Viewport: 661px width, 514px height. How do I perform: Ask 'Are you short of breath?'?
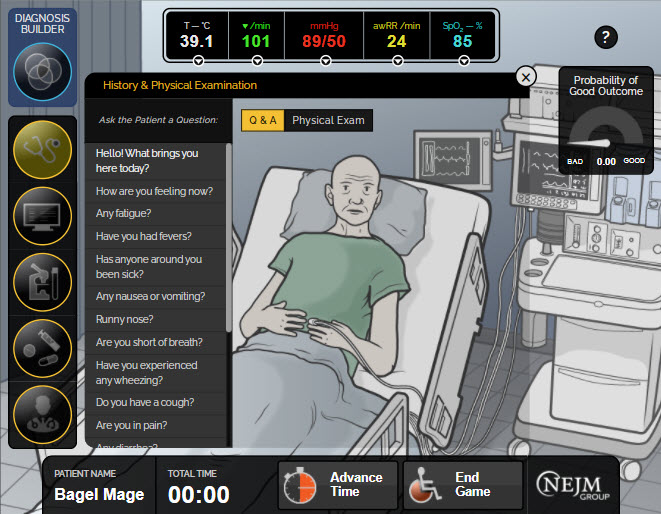coord(156,342)
